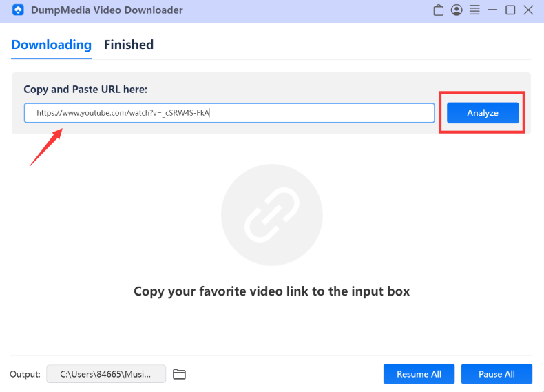Focus the URL input field
This screenshot has height=392, width=544.
(229, 113)
